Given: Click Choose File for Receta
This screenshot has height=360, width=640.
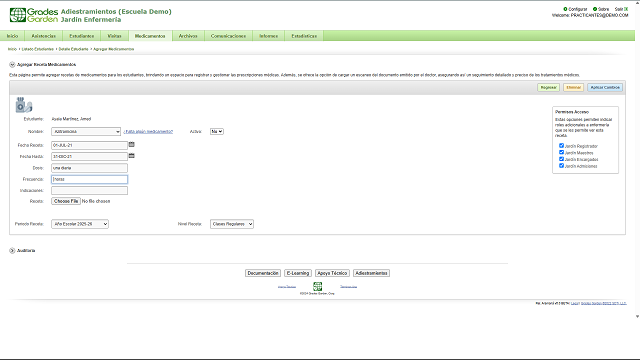Looking at the screenshot, I should [66, 201].
